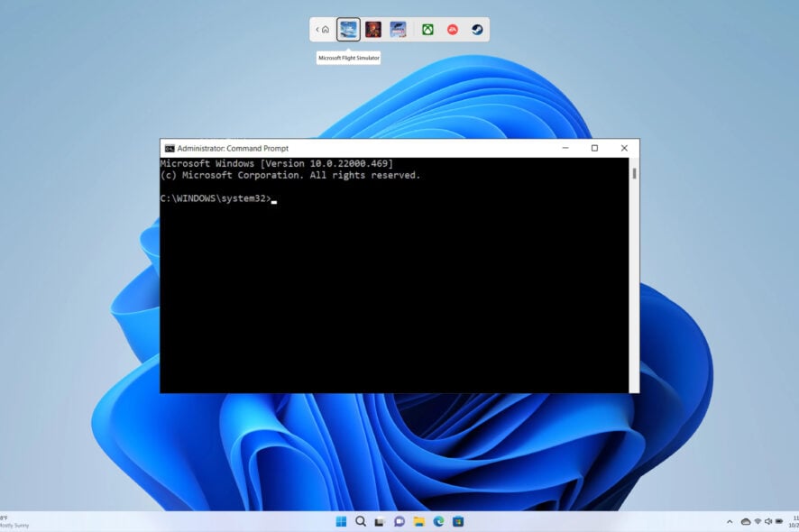799x532 pixels.
Task: Open the second game tile in the dock
Action: pyautogui.click(x=372, y=29)
